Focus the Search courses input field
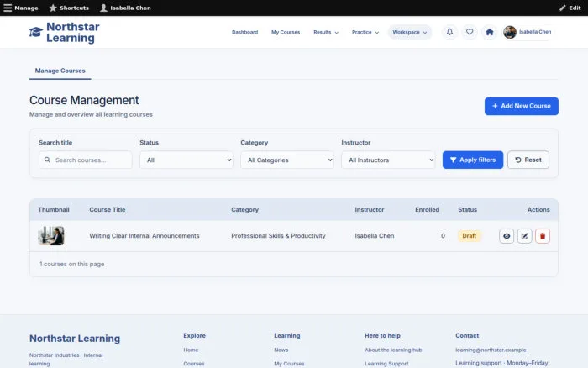This screenshot has width=588, height=368. point(86,160)
